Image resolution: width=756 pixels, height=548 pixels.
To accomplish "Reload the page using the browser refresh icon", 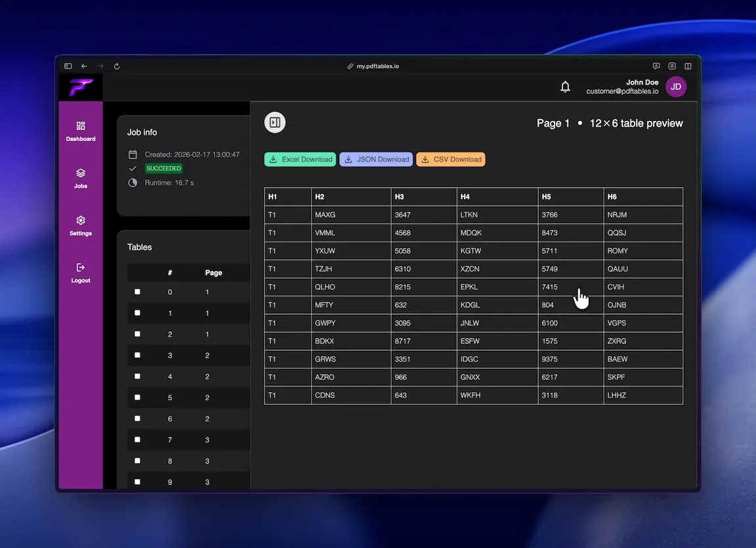I will pyautogui.click(x=116, y=66).
